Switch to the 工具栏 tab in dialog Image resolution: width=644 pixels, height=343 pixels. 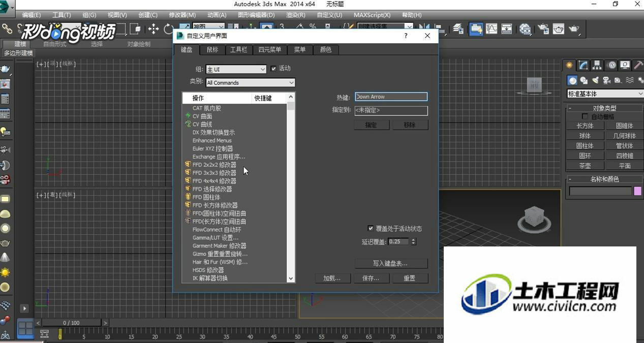(239, 50)
